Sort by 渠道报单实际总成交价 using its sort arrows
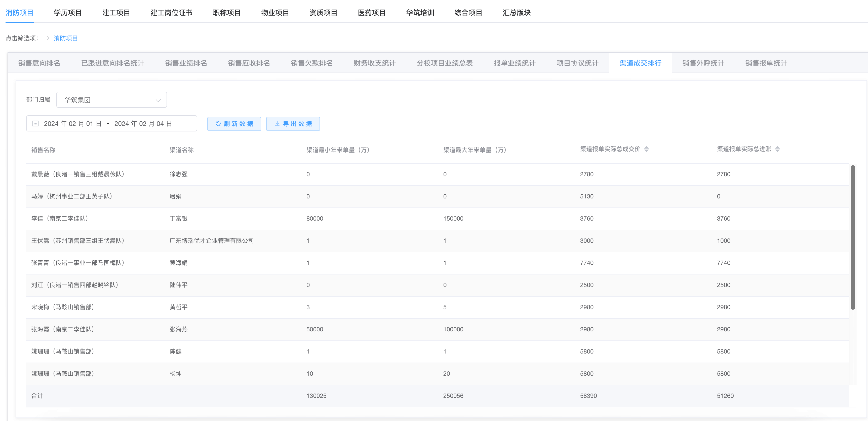 pyautogui.click(x=646, y=149)
